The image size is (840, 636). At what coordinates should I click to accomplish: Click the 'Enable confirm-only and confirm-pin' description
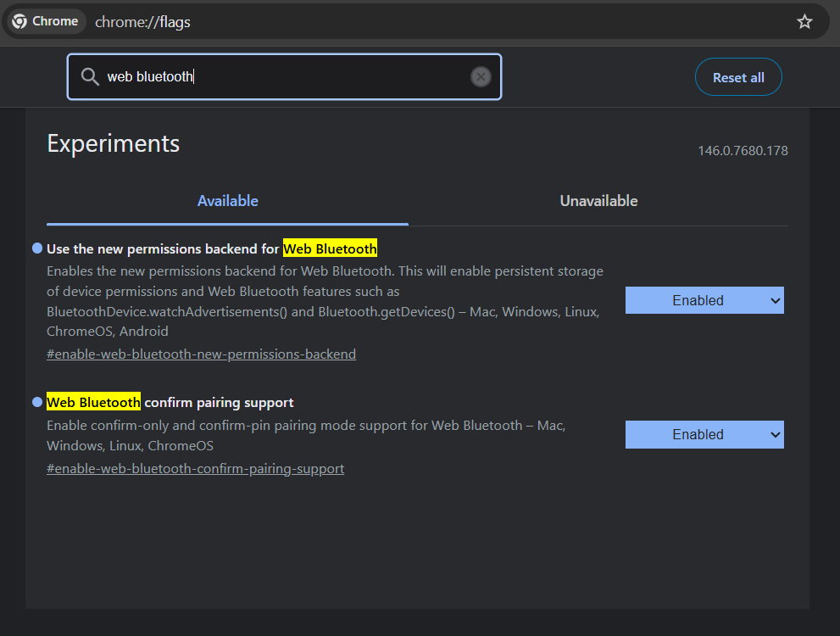tap(306, 435)
